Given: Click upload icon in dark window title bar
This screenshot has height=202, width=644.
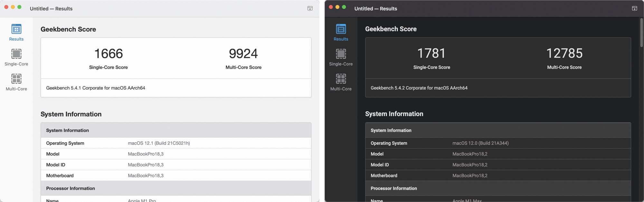Looking at the screenshot, I should point(635,8).
